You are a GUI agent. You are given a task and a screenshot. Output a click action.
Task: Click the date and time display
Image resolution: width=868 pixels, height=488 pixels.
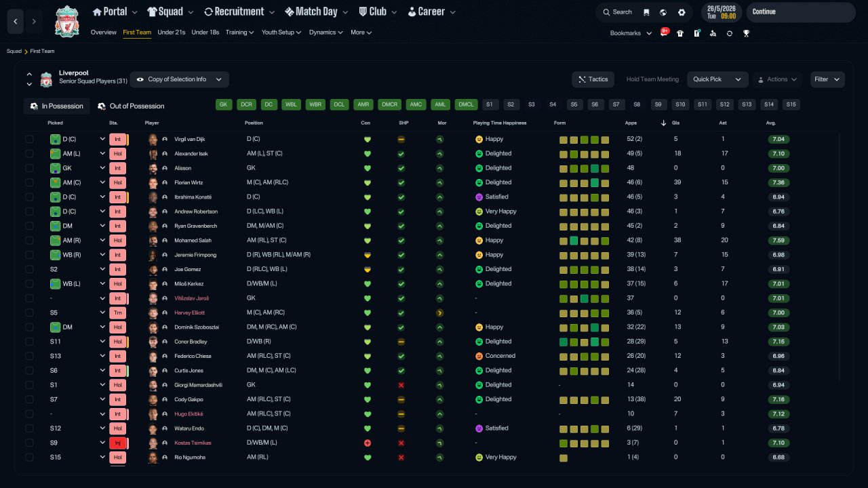pos(720,12)
